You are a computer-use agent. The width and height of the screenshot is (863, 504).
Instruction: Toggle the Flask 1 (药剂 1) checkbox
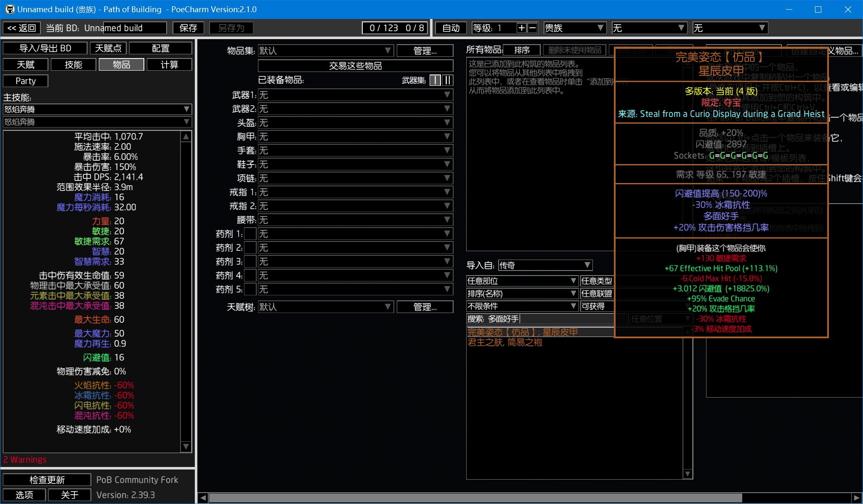pyautogui.click(x=250, y=233)
